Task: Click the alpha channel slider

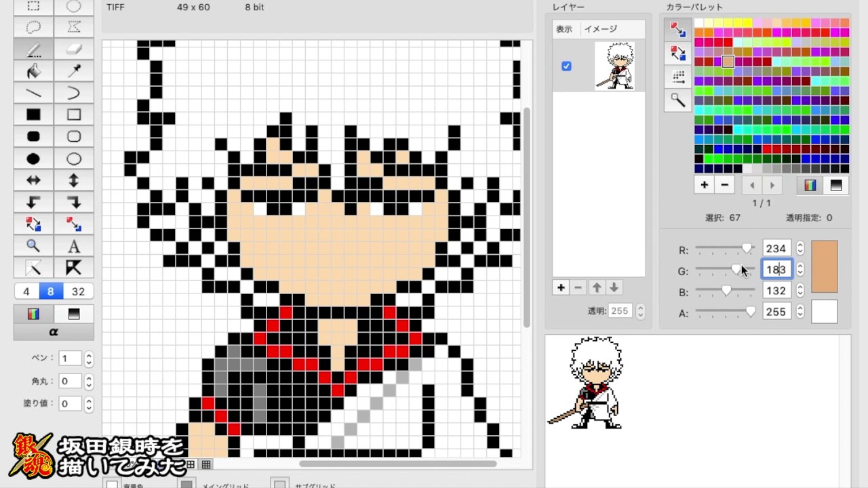Action: 725,312
